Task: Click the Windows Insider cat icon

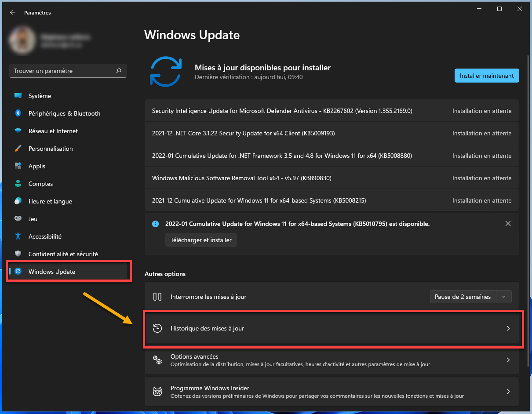Action: coord(157,392)
